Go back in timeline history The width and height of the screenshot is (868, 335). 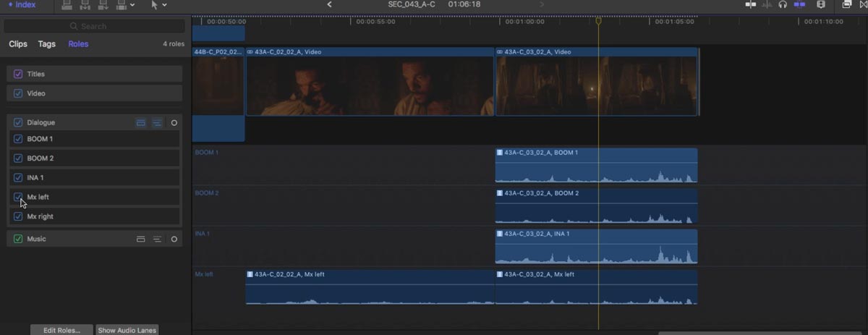coord(330,4)
